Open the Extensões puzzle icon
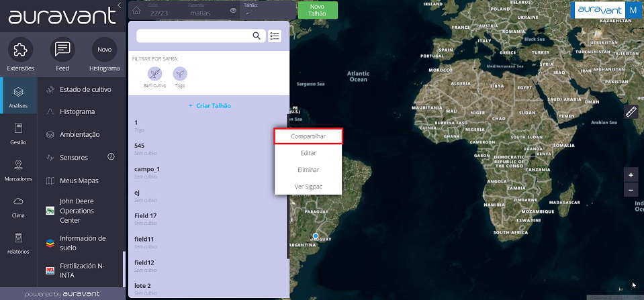 [x=20, y=49]
